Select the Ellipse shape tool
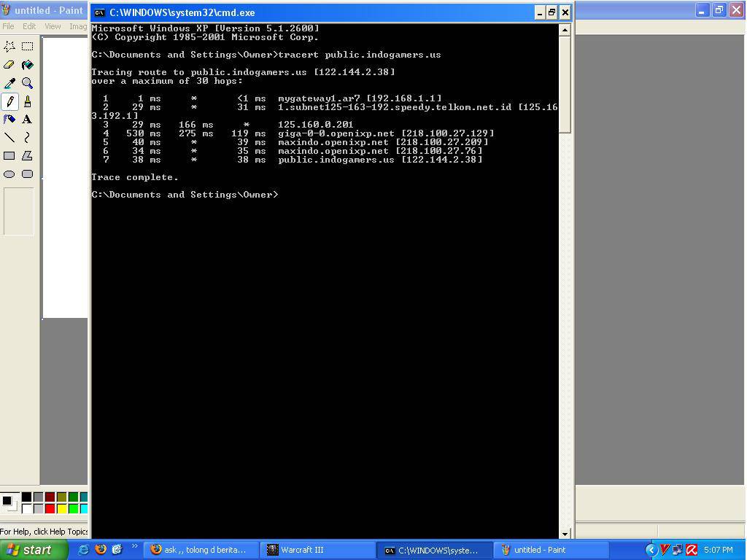The image size is (747, 560). click(9, 174)
